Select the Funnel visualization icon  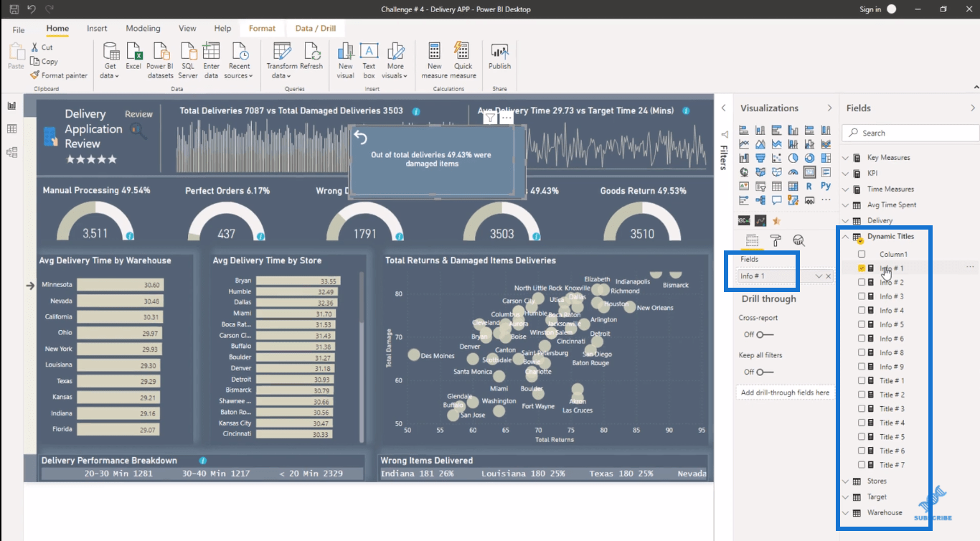(760, 158)
